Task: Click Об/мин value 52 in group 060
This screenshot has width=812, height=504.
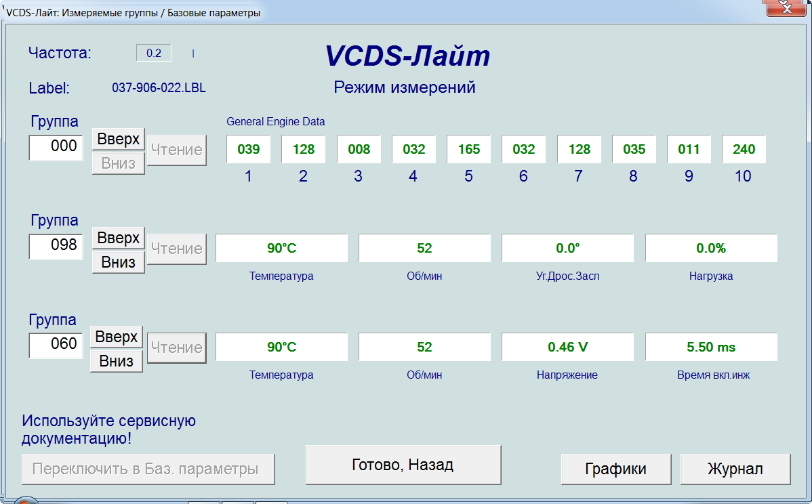Action: (425, 347)
